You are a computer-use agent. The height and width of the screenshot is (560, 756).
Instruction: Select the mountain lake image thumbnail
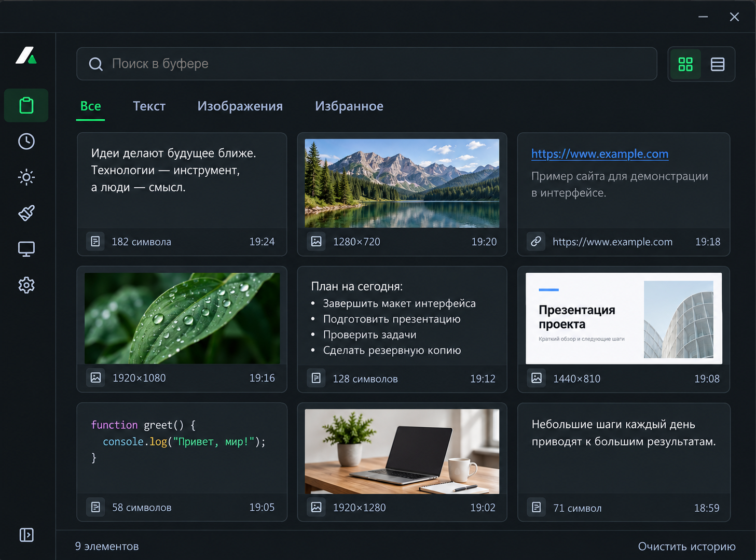(402, 183)
